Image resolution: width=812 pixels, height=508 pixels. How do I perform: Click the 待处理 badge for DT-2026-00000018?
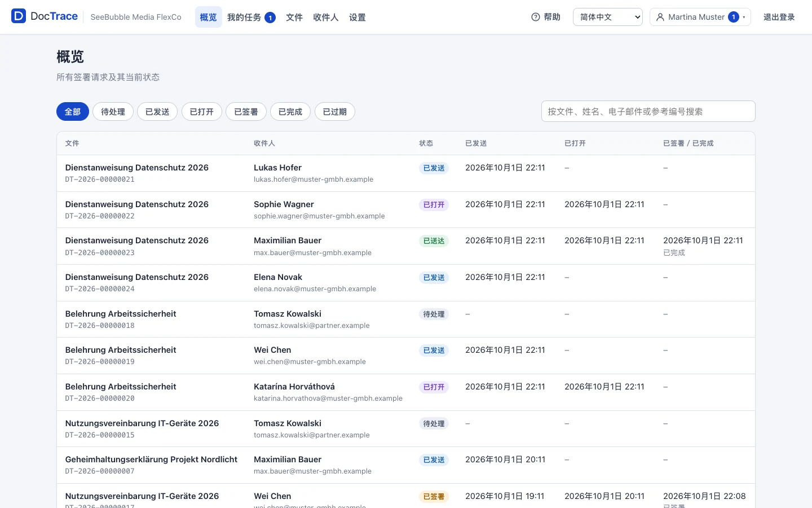pyautogui.click(x=434, y=314)
